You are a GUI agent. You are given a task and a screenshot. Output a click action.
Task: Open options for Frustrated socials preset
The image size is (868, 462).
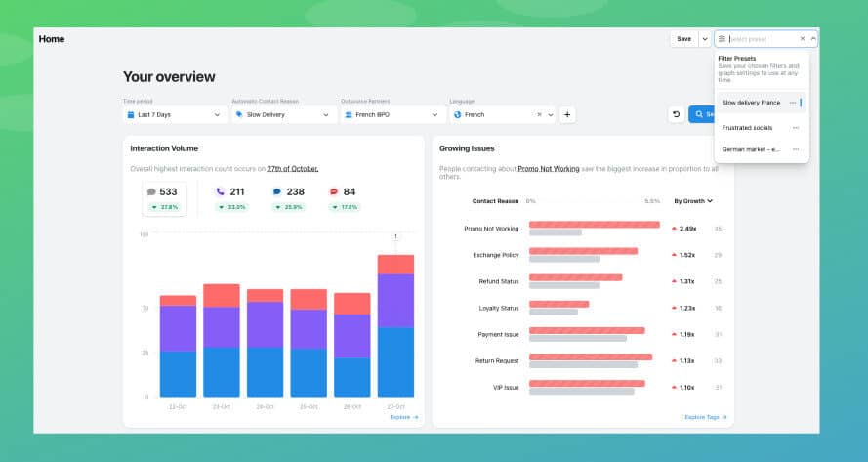point(795,128)
